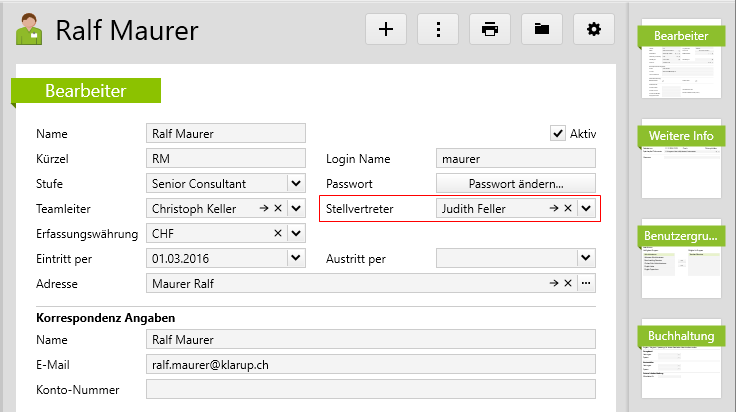Clear the Teamleiter field with X icon
Screen dimensions: 736x412
pyautogui.click(x=278, y=209)
